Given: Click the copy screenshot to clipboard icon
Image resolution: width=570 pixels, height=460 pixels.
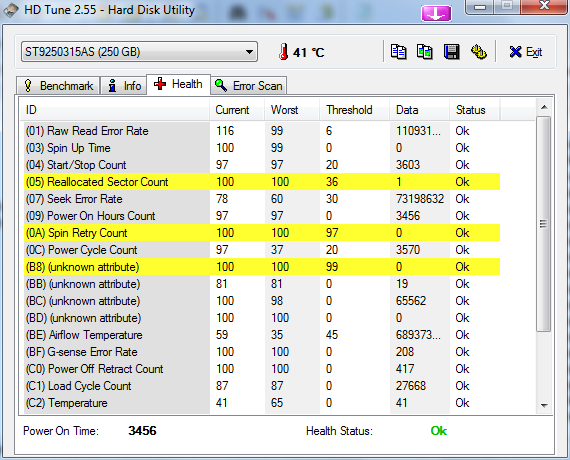Looking at the screenshot, I should coord(425,52).
